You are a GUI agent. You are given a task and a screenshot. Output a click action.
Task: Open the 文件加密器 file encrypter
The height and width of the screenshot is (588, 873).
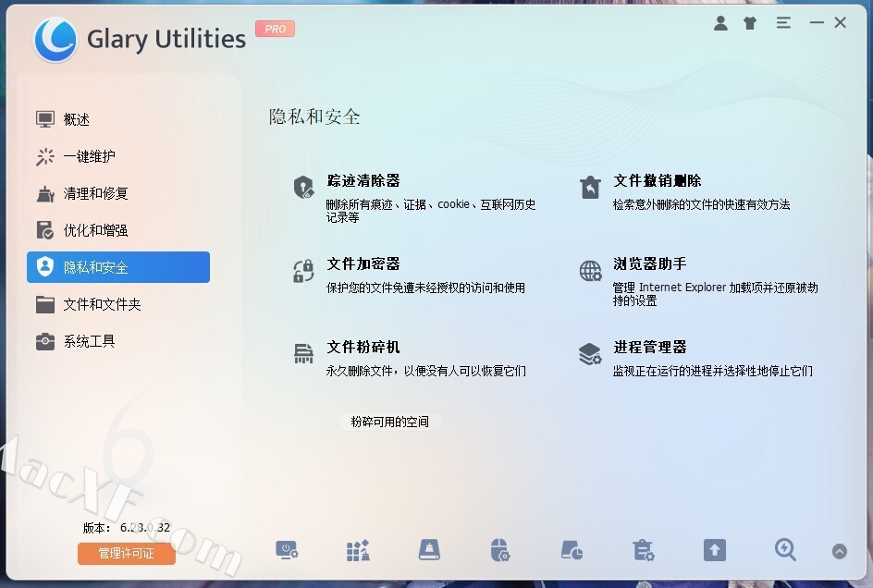[x=363, y=263]
